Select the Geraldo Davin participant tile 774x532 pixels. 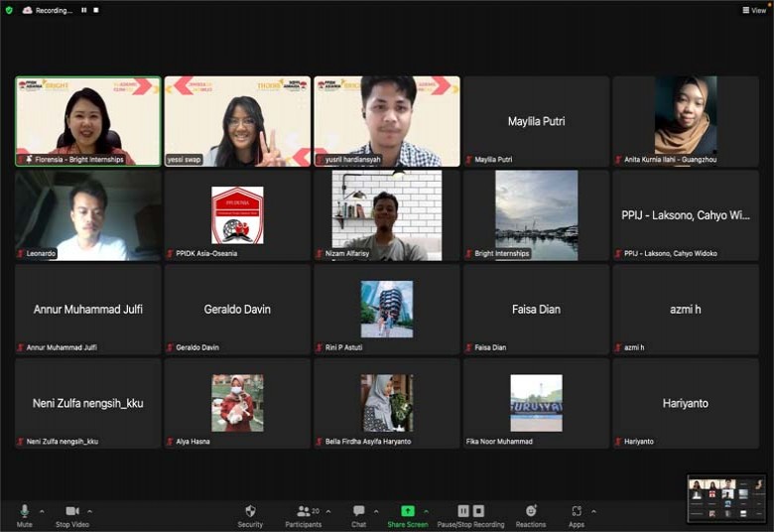237,309
